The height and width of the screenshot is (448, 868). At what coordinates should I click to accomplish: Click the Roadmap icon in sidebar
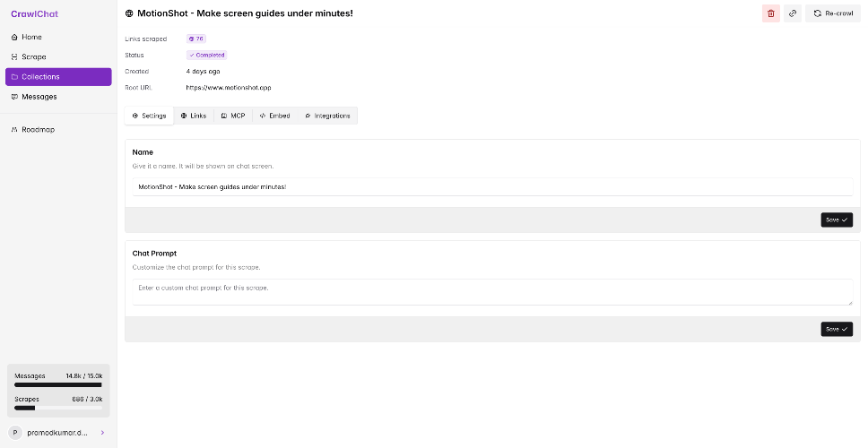(x=14, y=130)
